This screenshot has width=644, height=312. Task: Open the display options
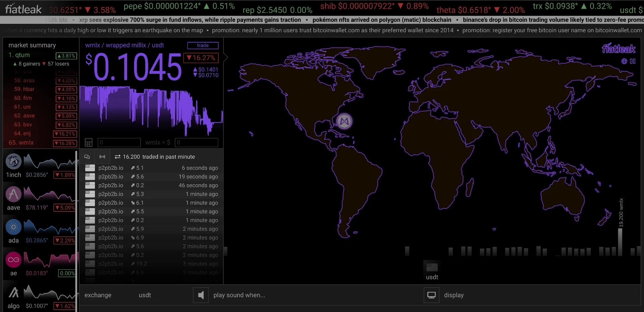tap(454, 295)
